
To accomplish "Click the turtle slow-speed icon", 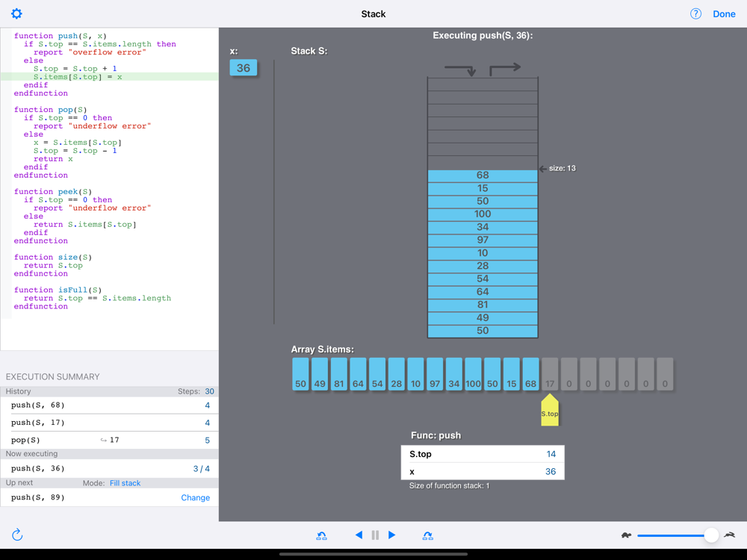I will point(626,535).
